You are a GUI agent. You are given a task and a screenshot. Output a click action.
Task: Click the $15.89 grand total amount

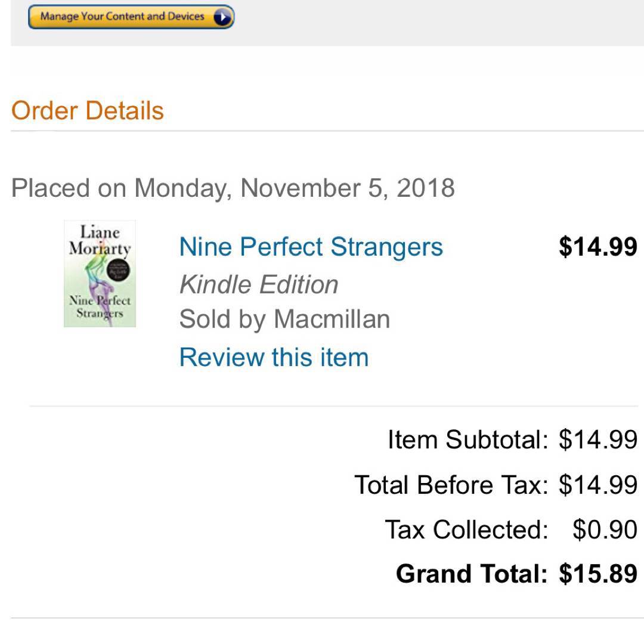click(597, 574)
